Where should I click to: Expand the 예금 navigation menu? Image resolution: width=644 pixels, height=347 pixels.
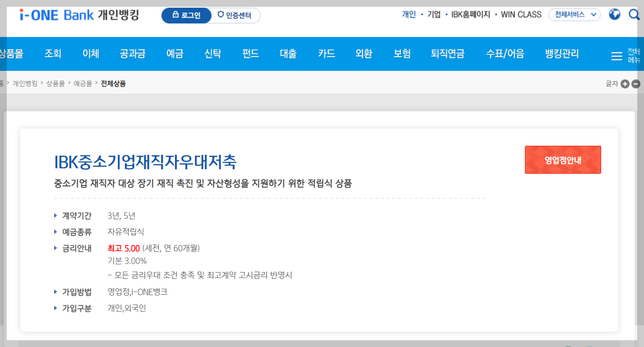(175, 53)
